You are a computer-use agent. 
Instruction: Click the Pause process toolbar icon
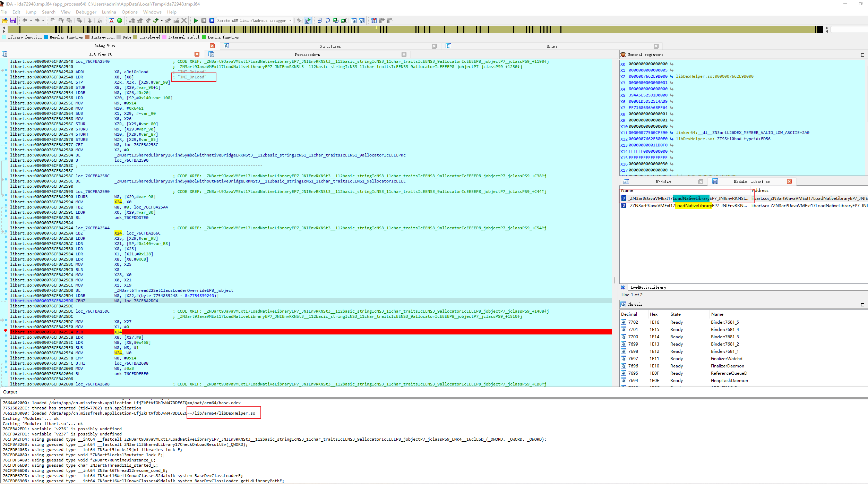204,20
